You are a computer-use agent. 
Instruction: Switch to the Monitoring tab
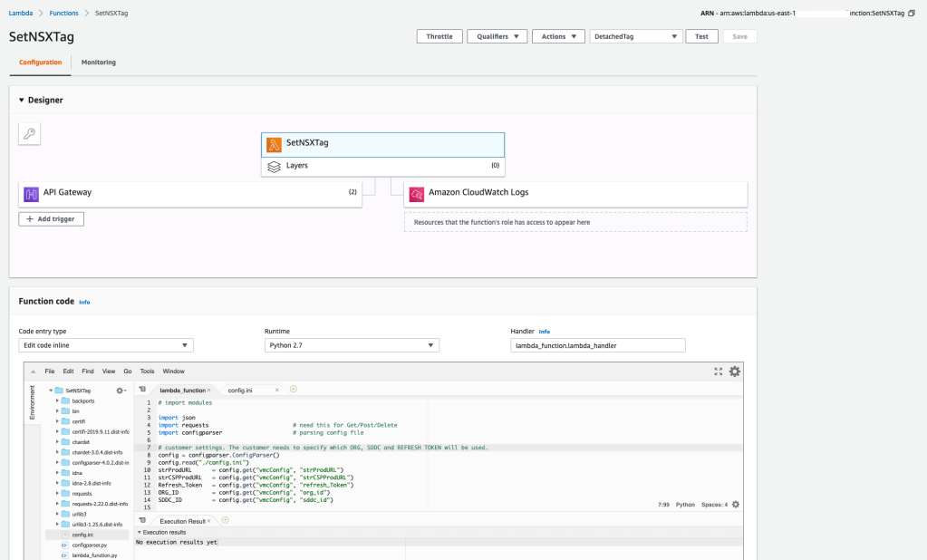(98, 63)
